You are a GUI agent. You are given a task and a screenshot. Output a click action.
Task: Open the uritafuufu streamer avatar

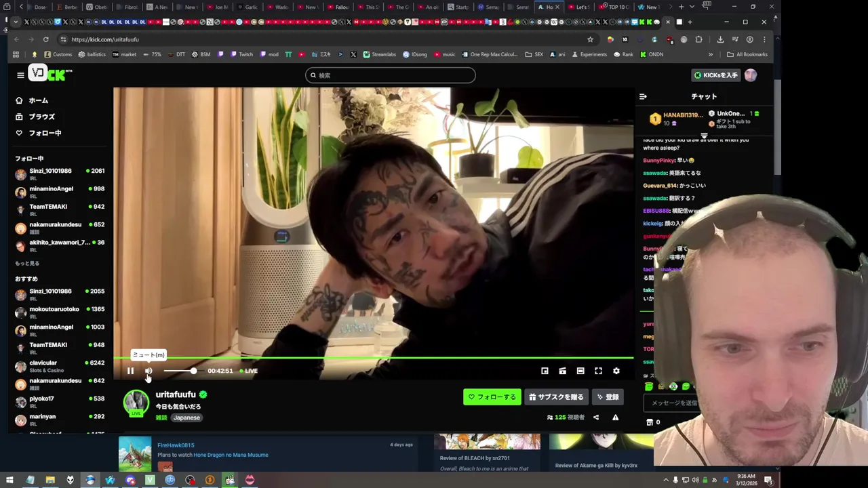(x=136, y=403)
